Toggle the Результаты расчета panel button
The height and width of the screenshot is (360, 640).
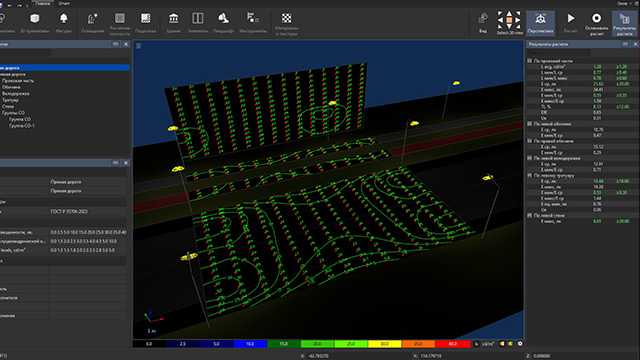pyautogui.click(x=624, y=24)
